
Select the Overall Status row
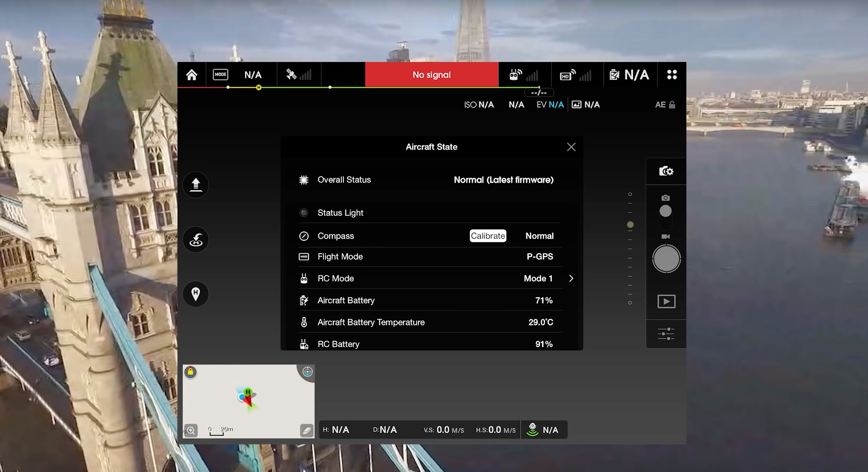point(430,180)
